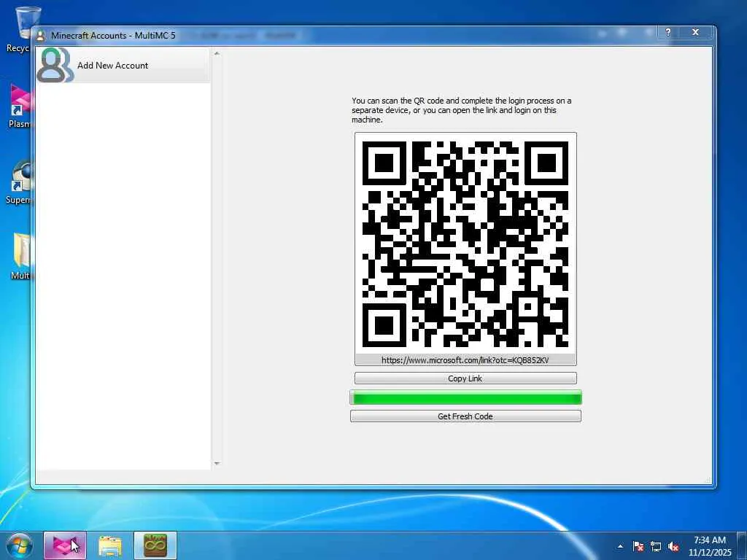Viewport: 747px width, 560px height.
Task: Click the account list scroll down arrow
Action: tap(217, 463)
